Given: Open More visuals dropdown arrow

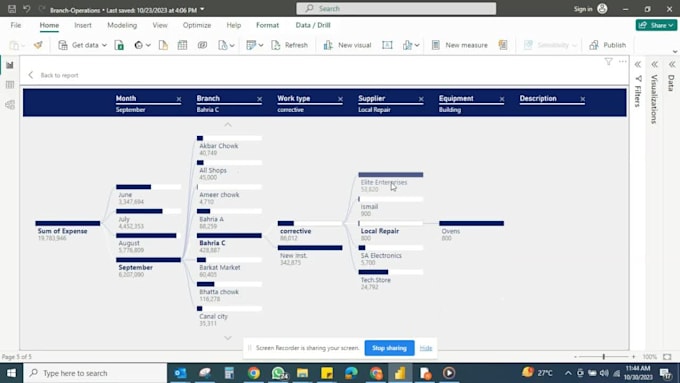Looking at the screenshot, I should click(x=417, y=45).
